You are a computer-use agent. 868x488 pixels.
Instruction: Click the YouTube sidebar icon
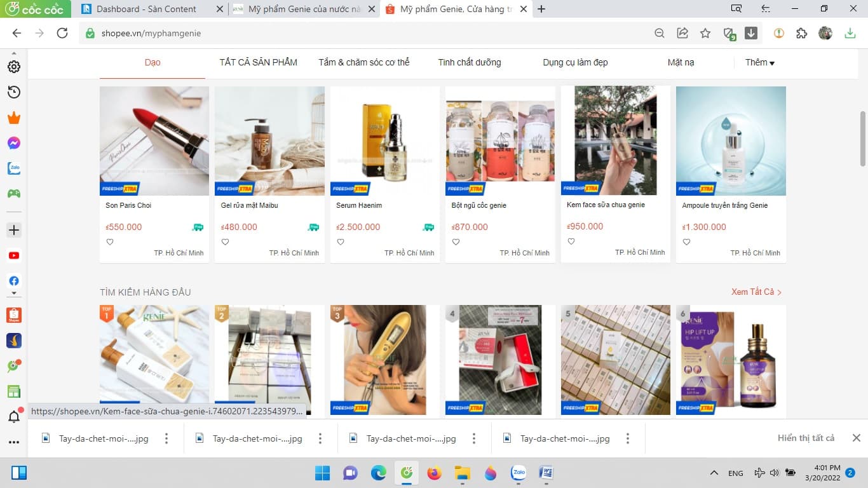coord(13,255)
